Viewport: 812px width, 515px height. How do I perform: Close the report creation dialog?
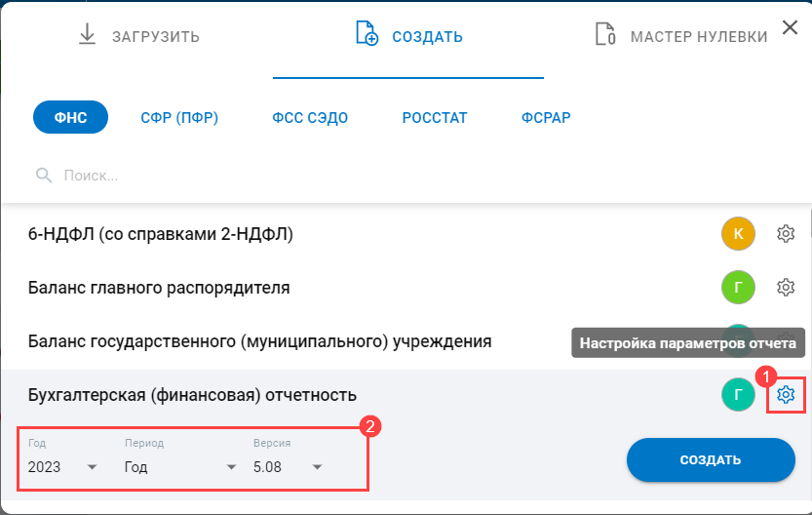coord(789,29)
